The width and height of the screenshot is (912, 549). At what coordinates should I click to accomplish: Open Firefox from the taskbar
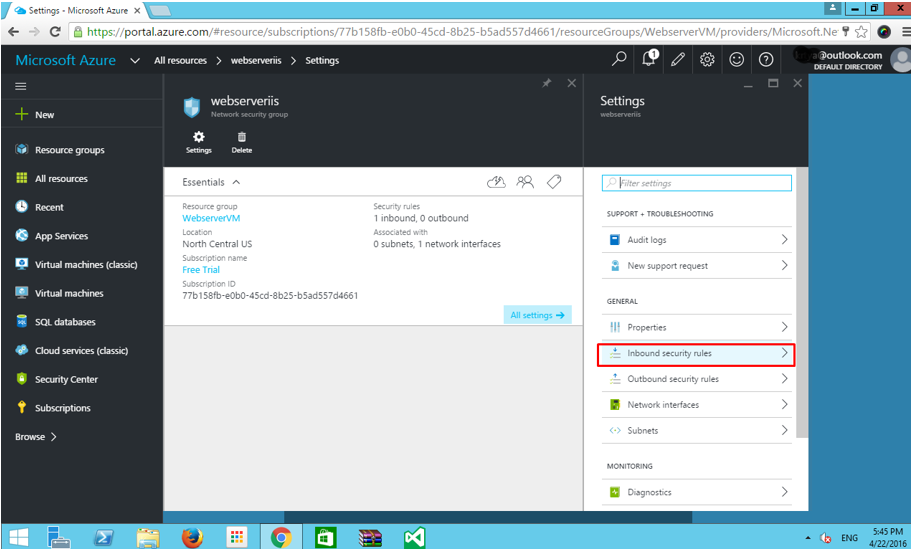point(192,537)
